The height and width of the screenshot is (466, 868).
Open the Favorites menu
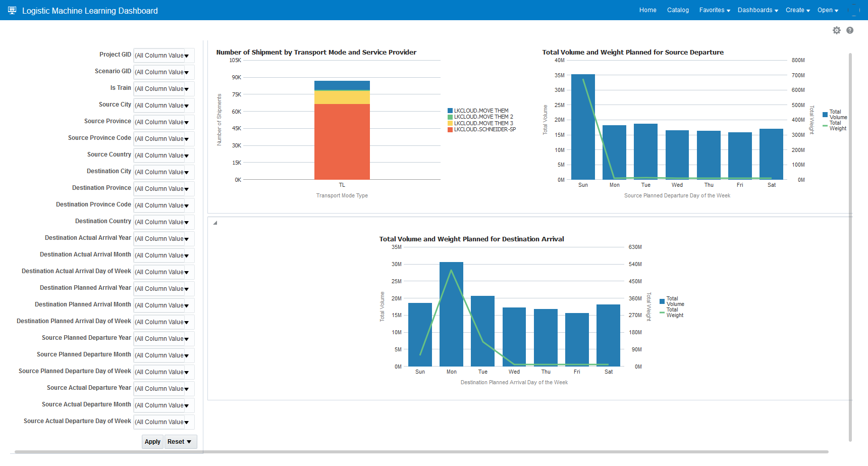click(714, 10)
